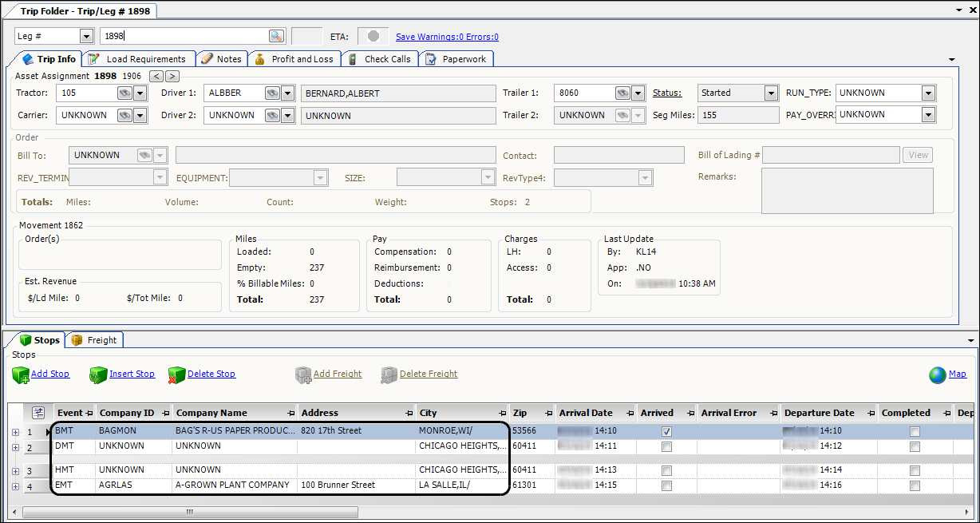
Task: Click the Trailer 1 lookup binoculars icon
Action: point(622,93)
